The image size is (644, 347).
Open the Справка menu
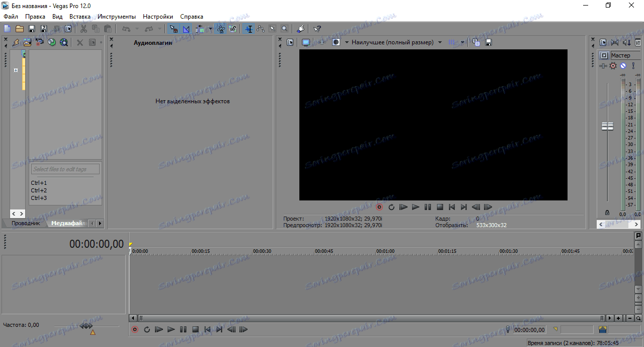tap(192, 17)
